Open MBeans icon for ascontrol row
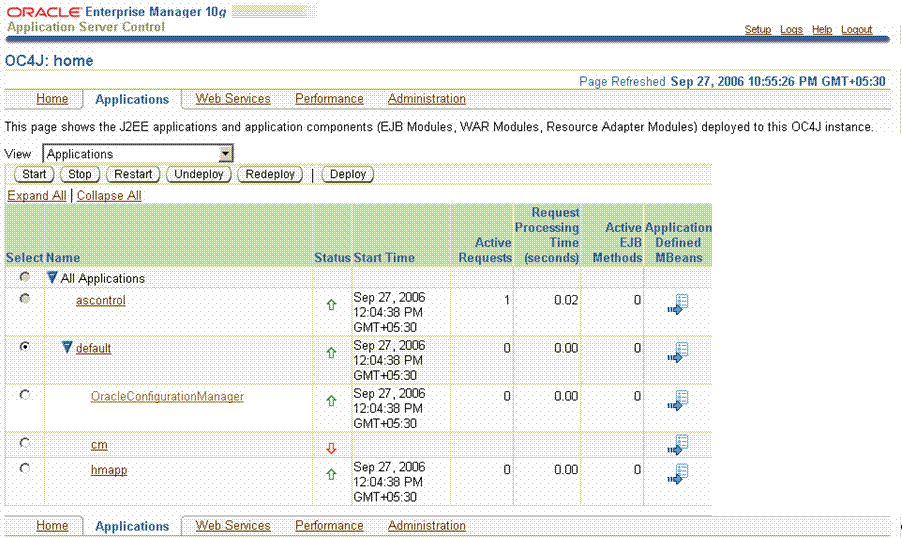 [678, 304]
